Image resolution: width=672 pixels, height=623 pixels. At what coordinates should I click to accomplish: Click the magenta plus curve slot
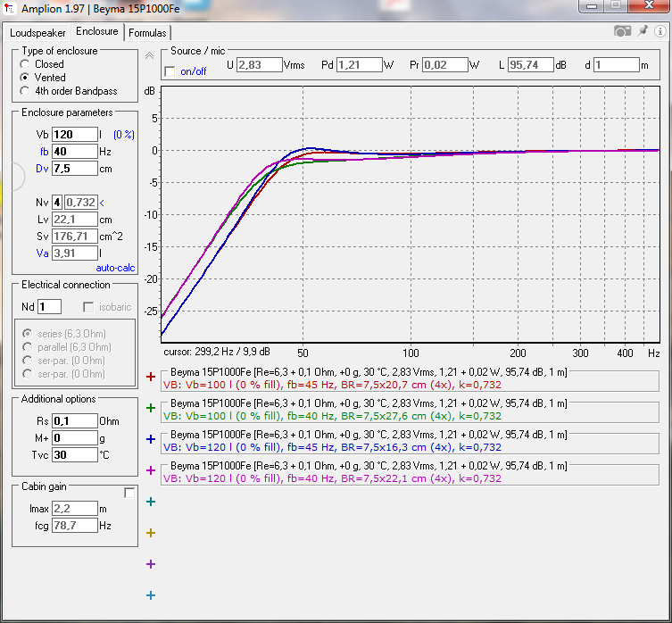pyautogui.click(x=151, y=470)
